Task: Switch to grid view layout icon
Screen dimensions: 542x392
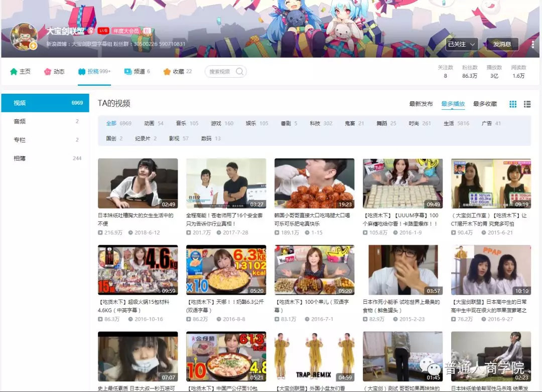Action: click(x=513, y=104)
